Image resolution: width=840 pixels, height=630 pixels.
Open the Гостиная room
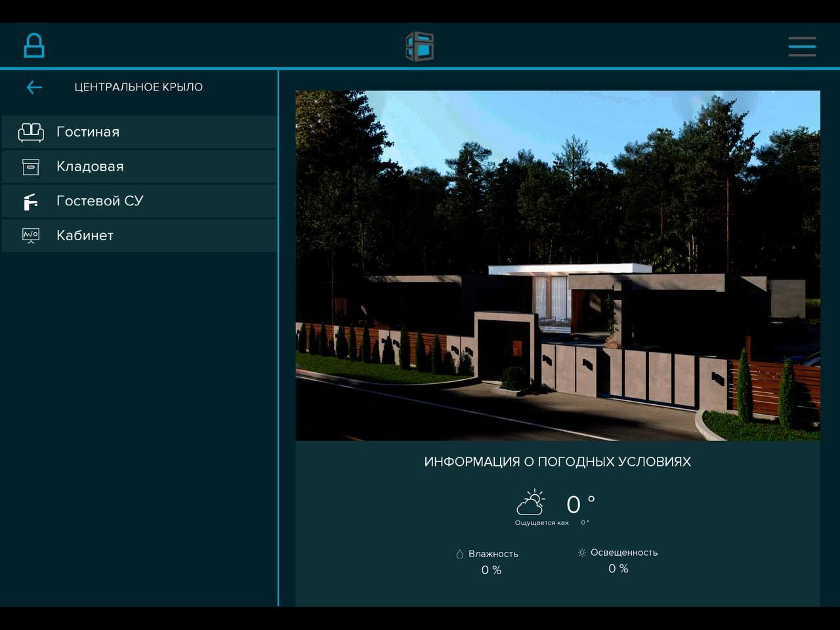pos(88,132)
